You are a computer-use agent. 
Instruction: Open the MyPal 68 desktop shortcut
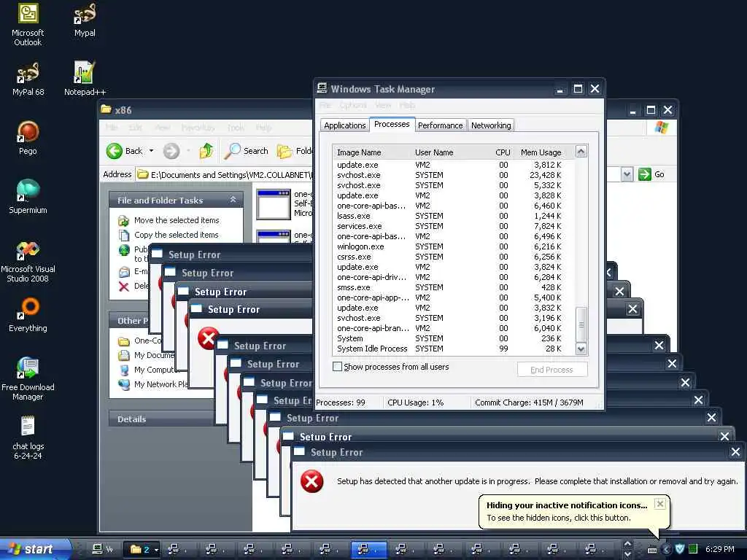pyautogui.click(x=28, y=79)
